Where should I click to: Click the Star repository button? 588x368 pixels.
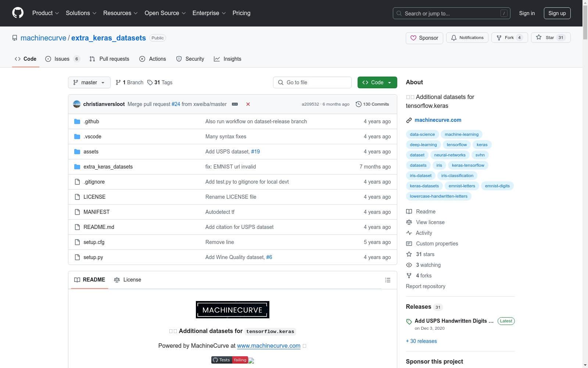[x=551, y=38]
